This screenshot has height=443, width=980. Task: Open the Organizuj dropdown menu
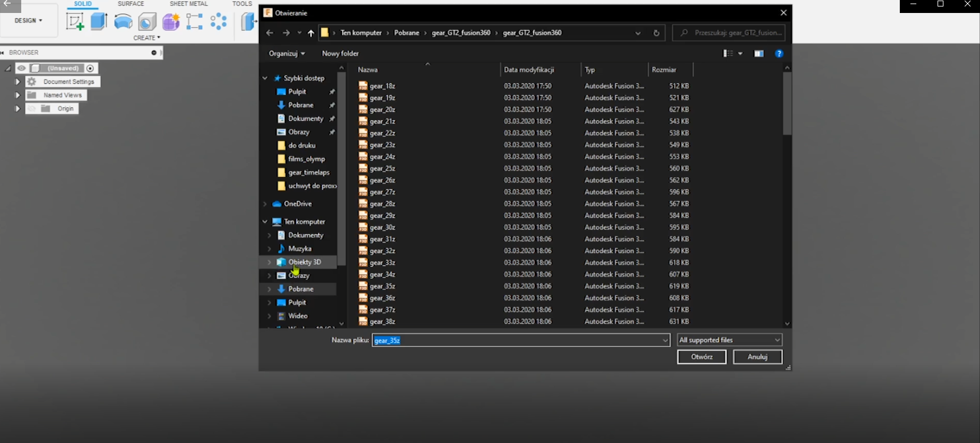[287, 54]
